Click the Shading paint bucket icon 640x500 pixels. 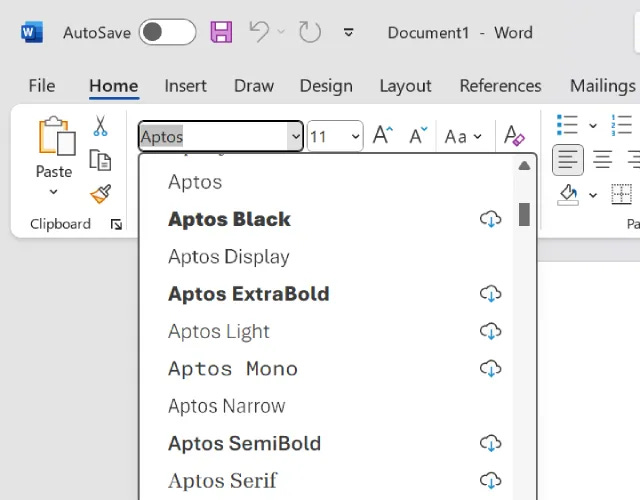click(x=568, y=194)
